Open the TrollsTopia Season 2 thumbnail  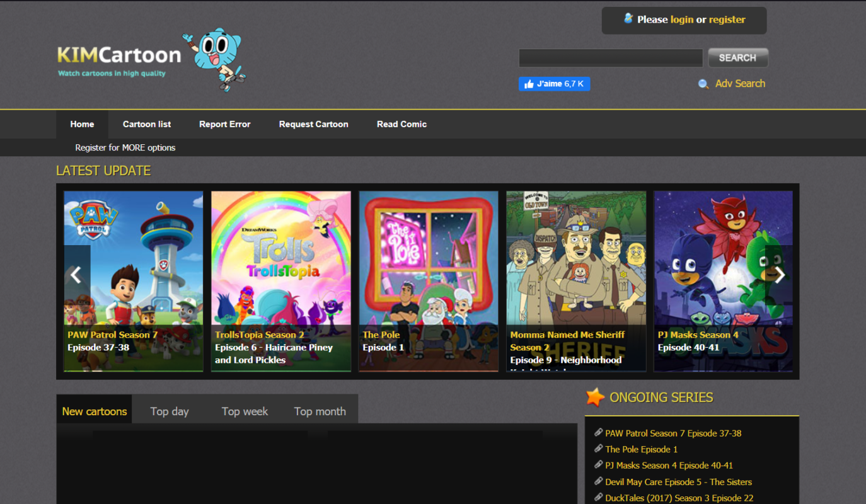281,281
